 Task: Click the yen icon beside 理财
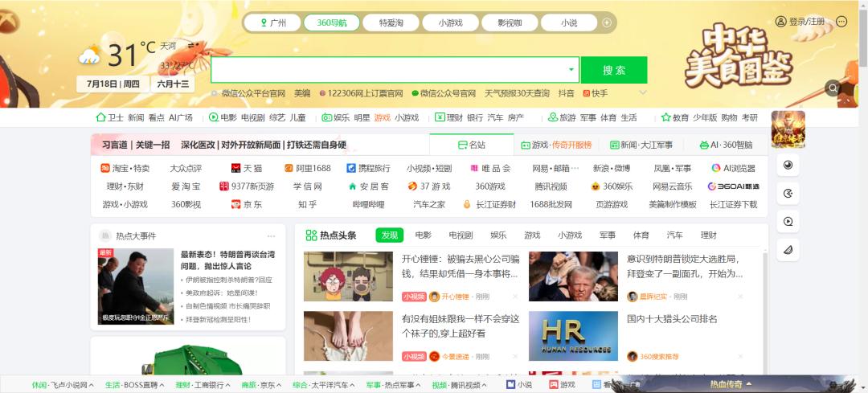440,117
